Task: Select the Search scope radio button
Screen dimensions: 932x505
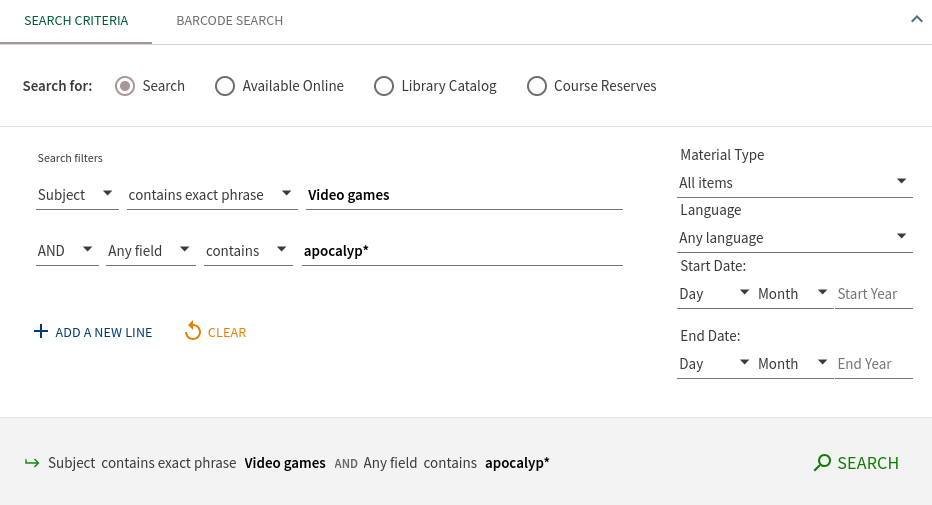Action: click(125, 86)
